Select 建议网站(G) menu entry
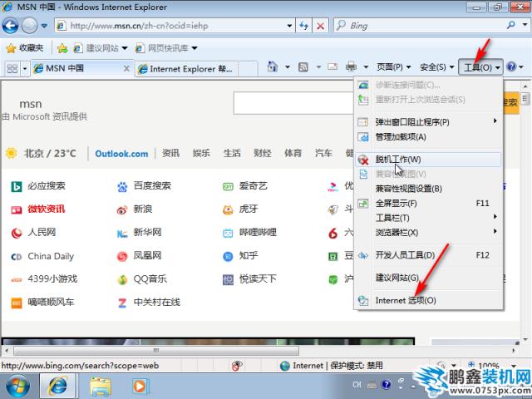532x399 pixels. point(428,278)
